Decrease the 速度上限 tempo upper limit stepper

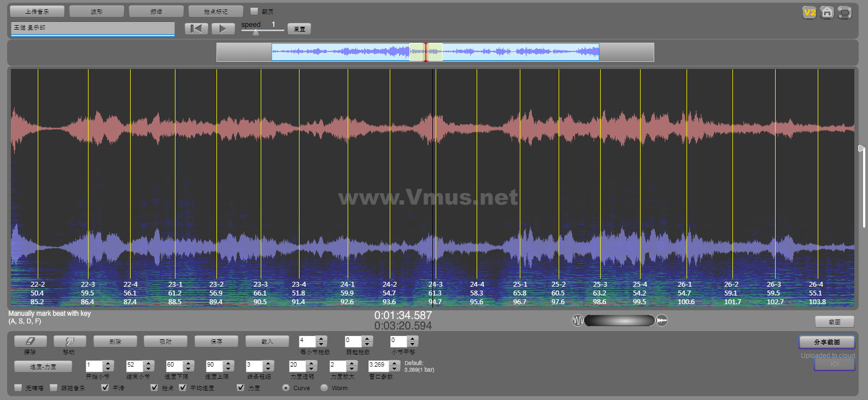(228, 368)
